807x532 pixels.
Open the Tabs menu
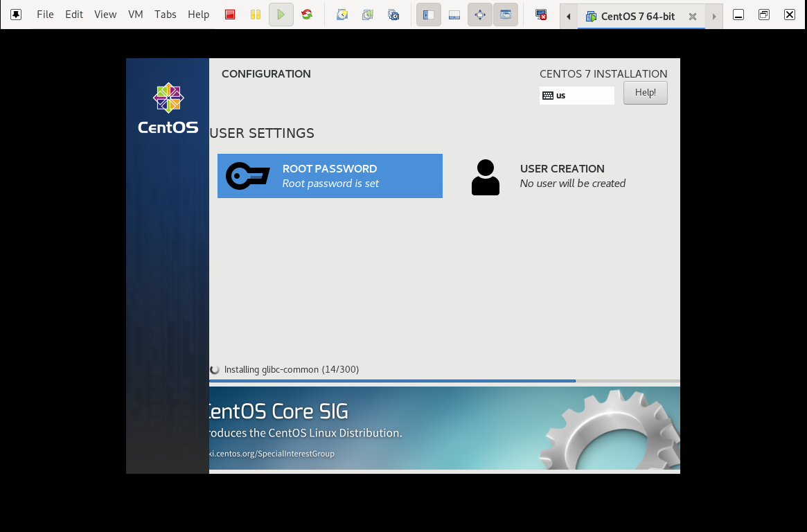[165, 15]
